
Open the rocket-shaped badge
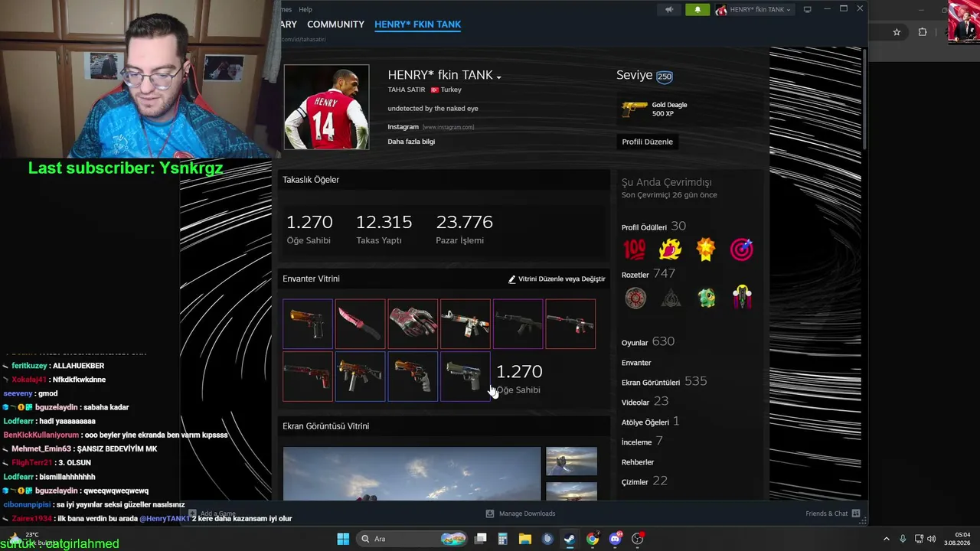[x=742, y=298]
